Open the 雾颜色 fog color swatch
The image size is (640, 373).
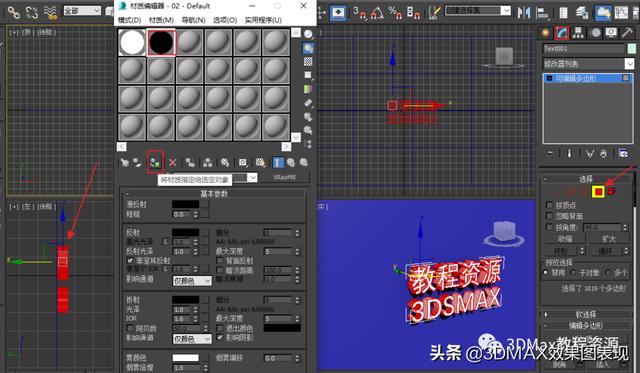tap(185, 358)
